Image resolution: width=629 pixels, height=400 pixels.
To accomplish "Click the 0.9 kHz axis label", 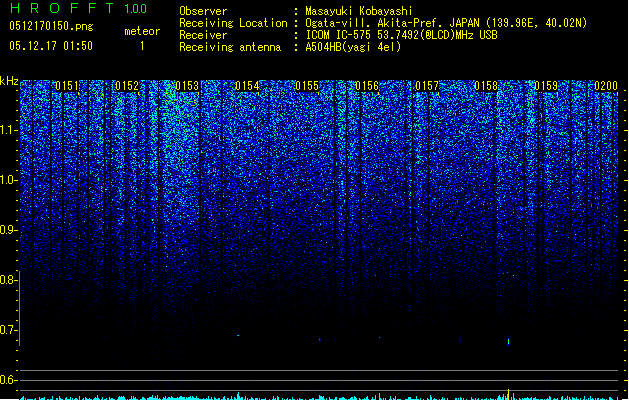I will (x=8, y=230).
